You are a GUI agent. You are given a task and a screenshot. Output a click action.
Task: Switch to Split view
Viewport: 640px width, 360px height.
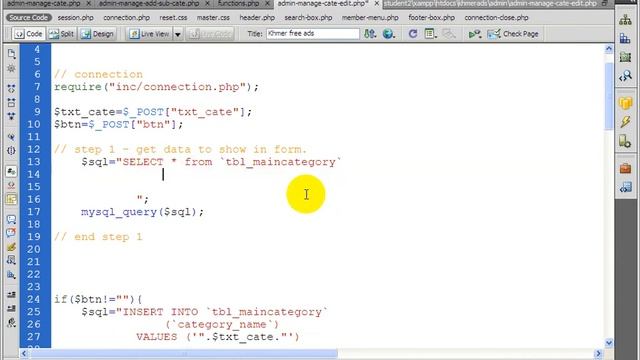coord(61,34)
